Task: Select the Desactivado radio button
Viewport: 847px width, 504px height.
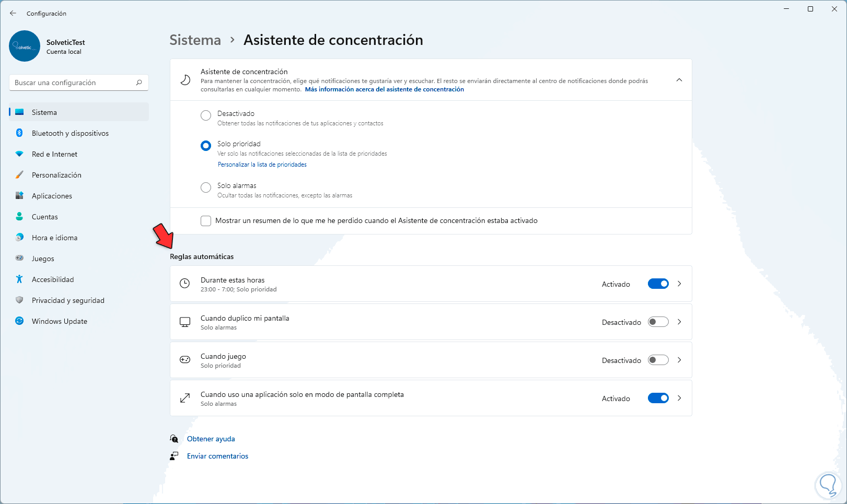Action: click(206, 115)
